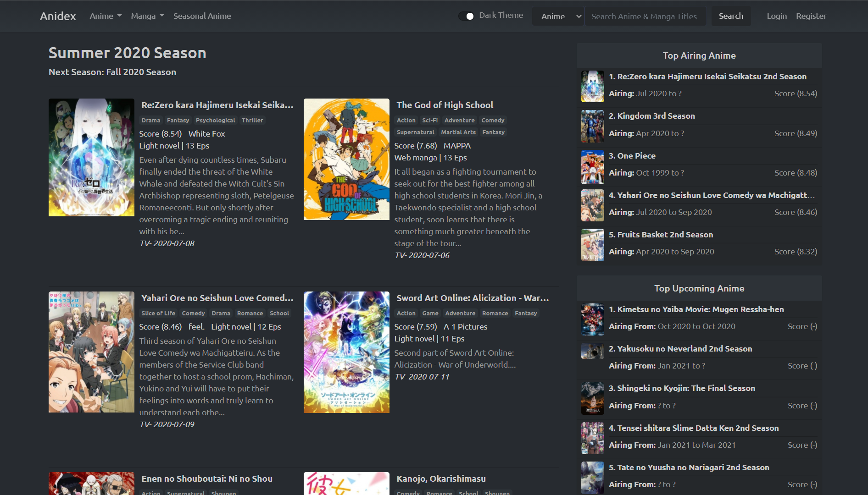Open 5. Tate no Yuusha no Nariagari 2nd Season
Image resolution: width=868 pixels, height=495 pixels.
point(689,467)
